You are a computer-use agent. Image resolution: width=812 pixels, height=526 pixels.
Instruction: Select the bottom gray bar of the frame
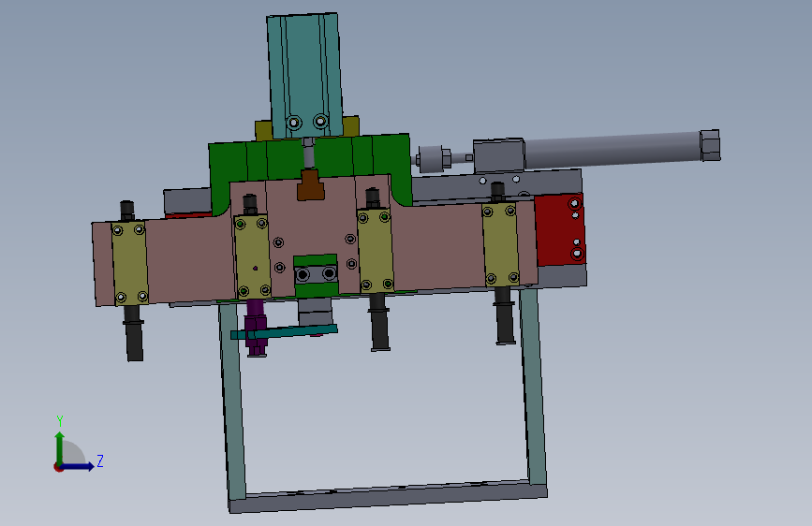[x=388, y=496]
